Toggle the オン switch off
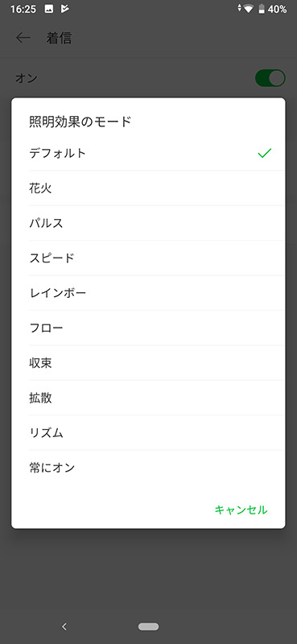This screenshot has height=644, width=297. pyautogui.click(x=270, y=78)
